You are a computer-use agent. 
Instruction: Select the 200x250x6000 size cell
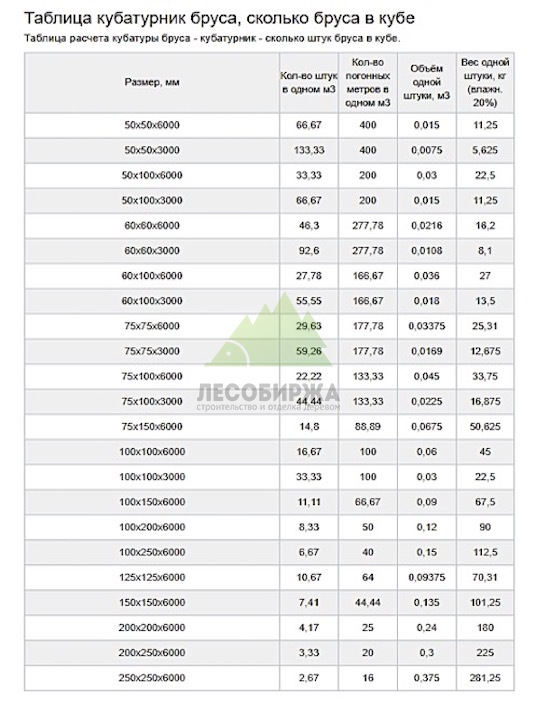(x=152, y=652)
